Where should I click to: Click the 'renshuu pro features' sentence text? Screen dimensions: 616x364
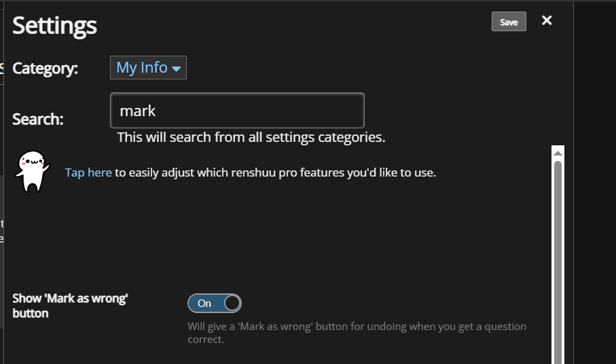click(x=275, y=172)
